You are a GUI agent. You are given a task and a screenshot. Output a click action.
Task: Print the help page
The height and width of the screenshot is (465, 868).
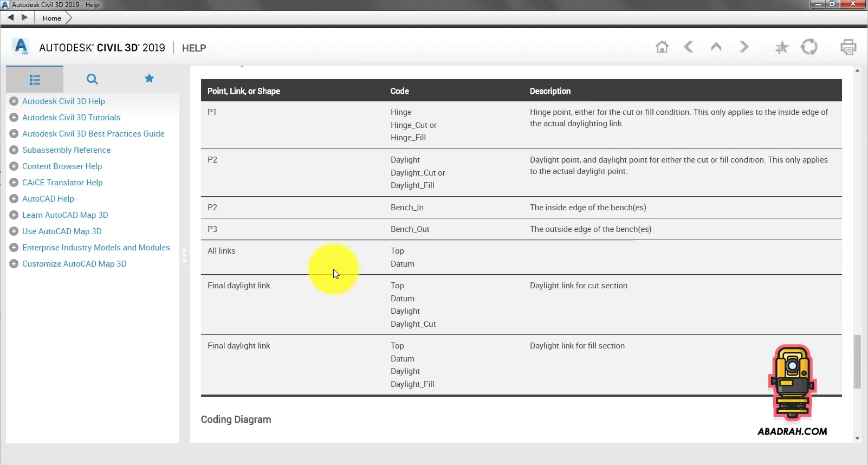click(x=848, y=48)
